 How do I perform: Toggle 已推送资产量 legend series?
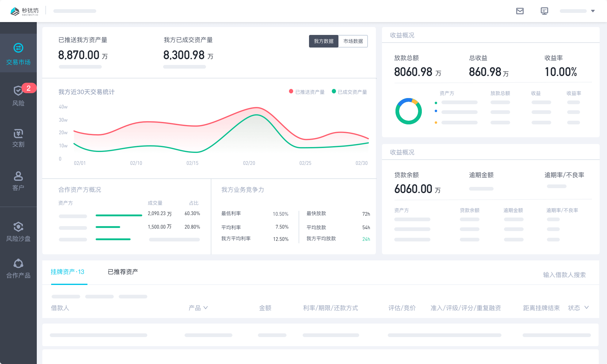[307, 92]
